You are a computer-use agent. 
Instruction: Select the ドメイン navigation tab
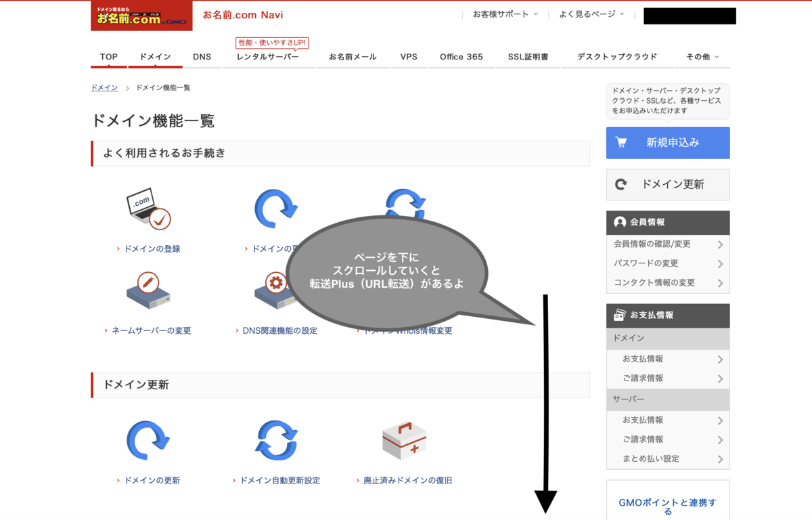click(x=155, y=57)
